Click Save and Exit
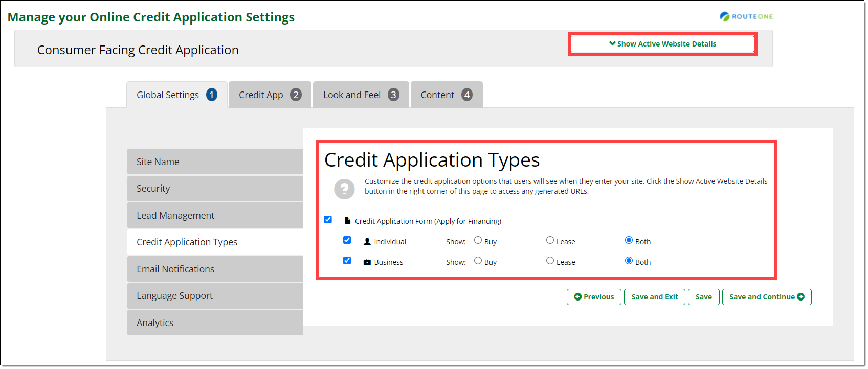The height and width of the screenshot is (369, 868). [654, 297]
